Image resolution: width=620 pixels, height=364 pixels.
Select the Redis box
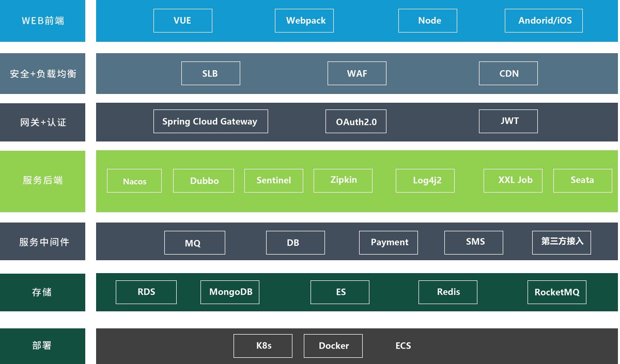coord(448,292)
